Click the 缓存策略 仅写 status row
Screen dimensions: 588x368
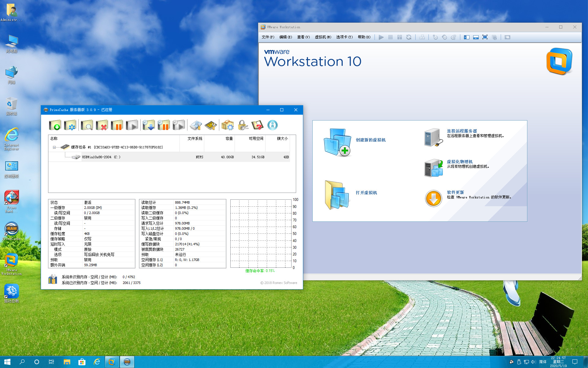[92, 239]
